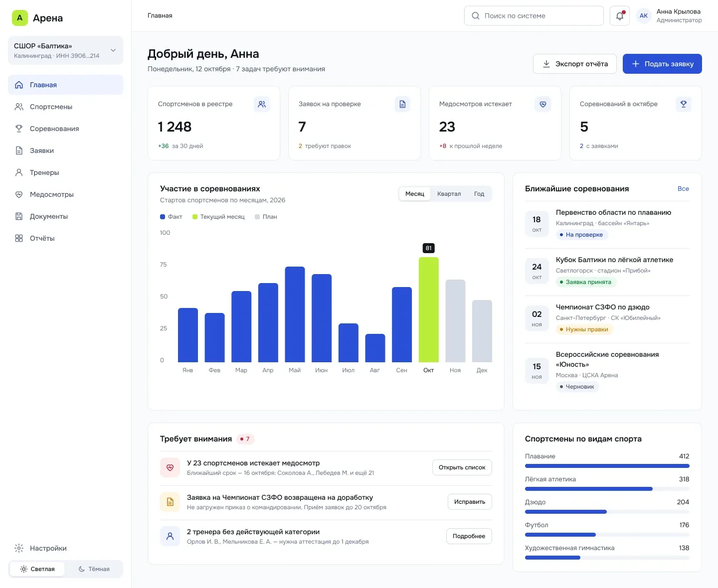This screenshot has height=588, width=718.
Task: Click the Подробнее button
Action: click(469, 536)
